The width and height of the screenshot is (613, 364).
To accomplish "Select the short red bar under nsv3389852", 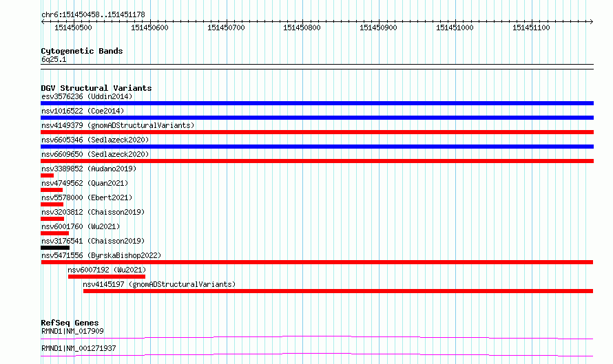I will (x=48, y=175).
